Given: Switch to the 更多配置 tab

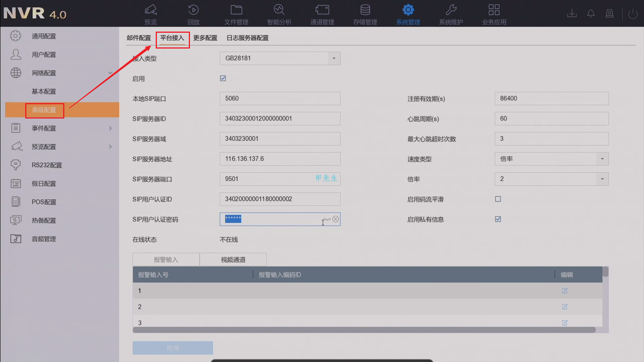Looking at the screenshot, I should tap(205, 38).
